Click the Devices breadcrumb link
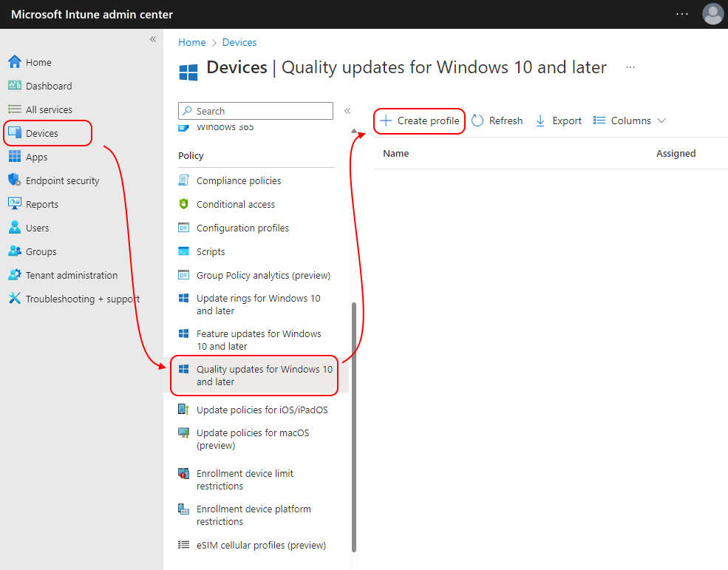 239,42
